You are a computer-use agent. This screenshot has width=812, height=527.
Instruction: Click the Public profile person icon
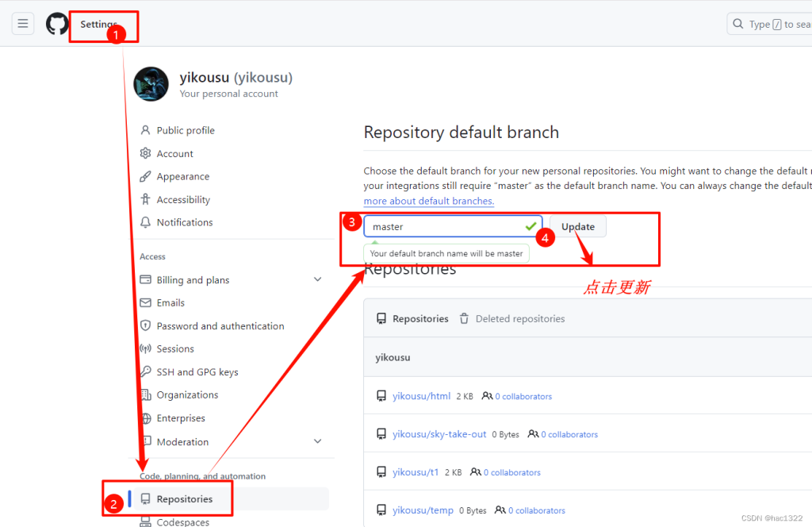click(145, 130)
